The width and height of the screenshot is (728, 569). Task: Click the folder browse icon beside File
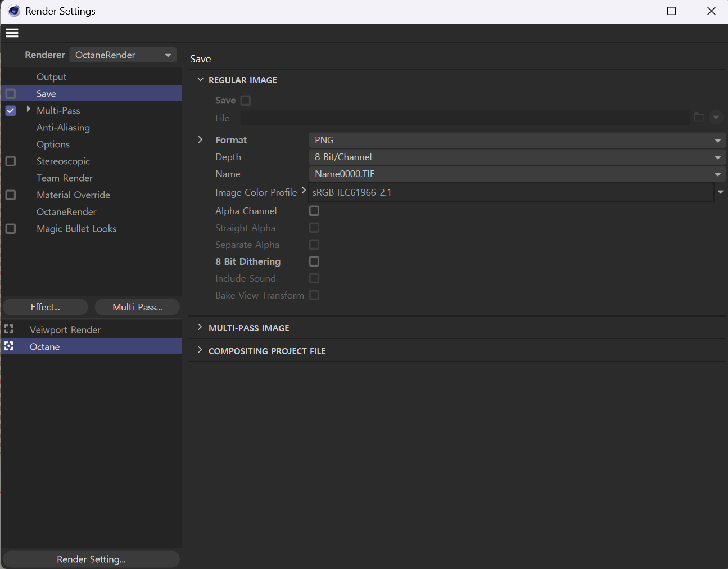pyautogui.click(x=699, y=118)
